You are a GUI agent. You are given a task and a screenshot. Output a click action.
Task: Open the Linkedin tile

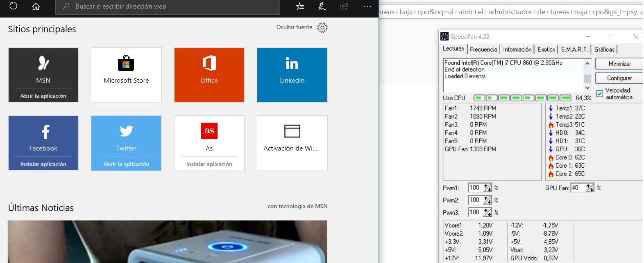click(292, 75)
